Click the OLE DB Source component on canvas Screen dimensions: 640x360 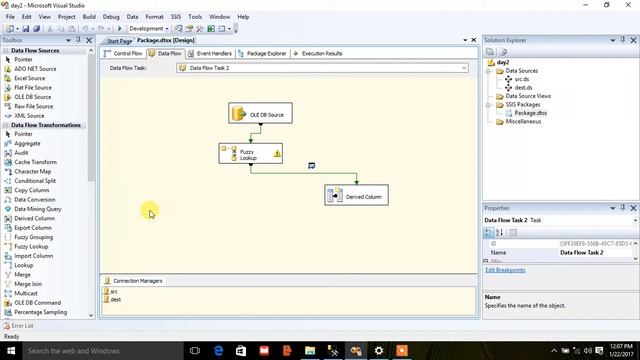(x=260, y=113)
